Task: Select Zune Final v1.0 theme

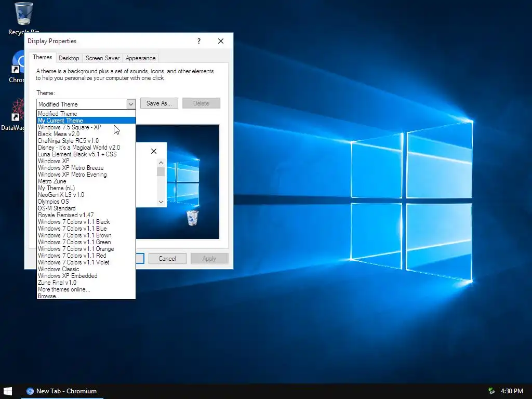Action: click(x=86, y=283)
